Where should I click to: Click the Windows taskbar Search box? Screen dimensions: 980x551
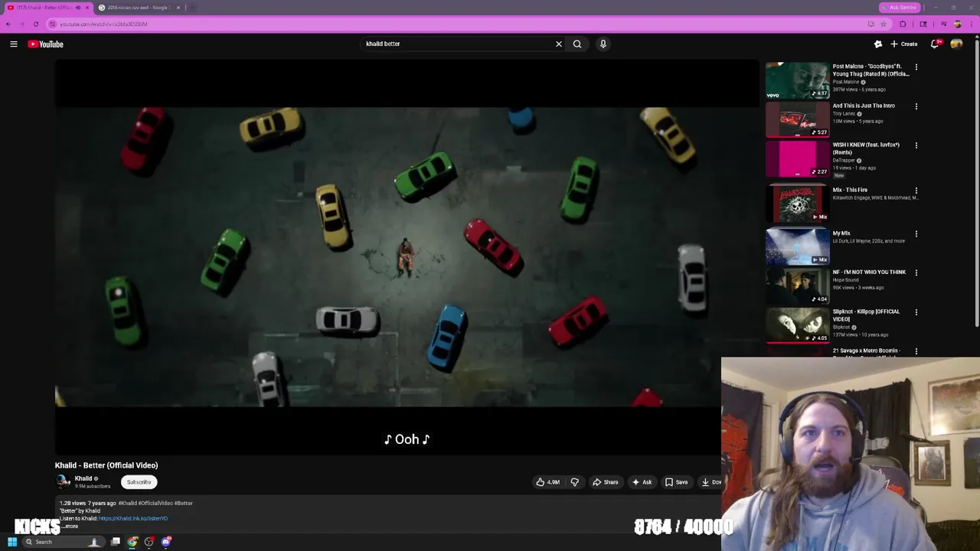63,542
